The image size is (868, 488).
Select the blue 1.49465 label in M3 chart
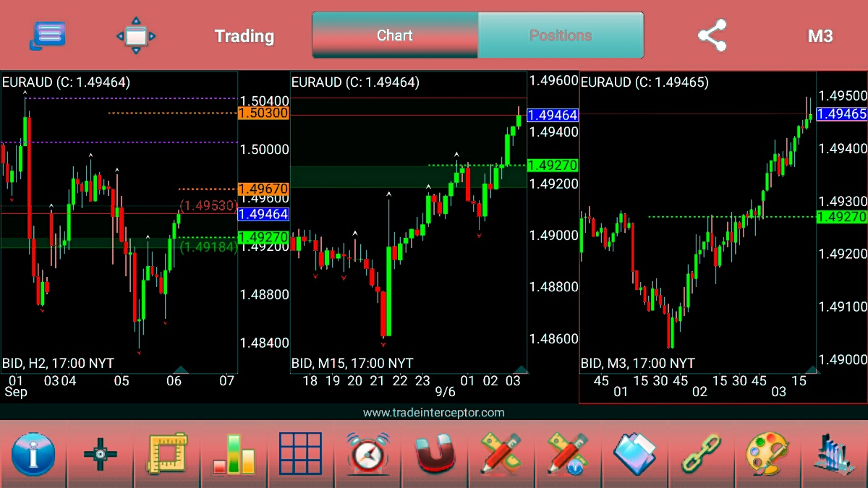[842, 114]
